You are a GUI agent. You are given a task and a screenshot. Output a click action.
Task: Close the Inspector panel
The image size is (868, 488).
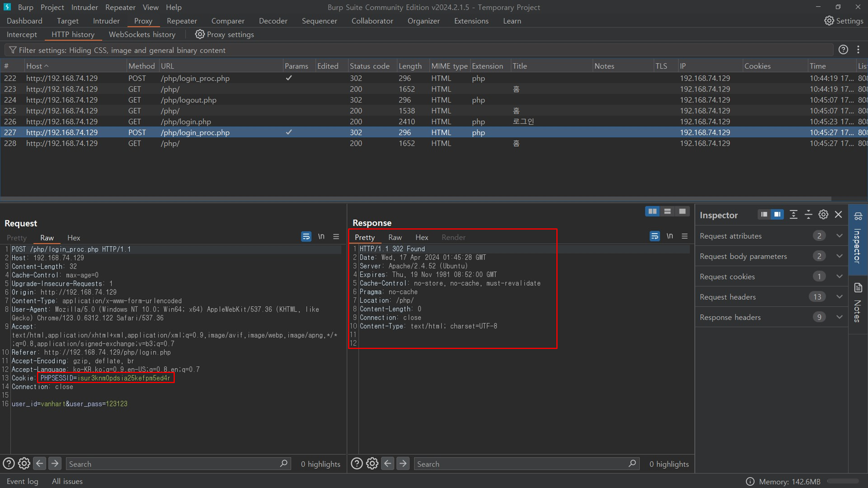pos(838,215)
